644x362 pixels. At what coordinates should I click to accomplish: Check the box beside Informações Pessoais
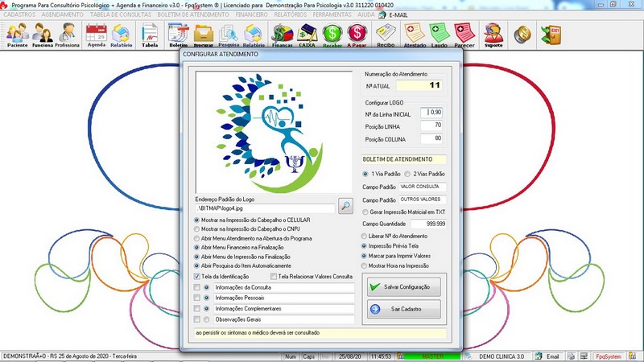(197, 298)
